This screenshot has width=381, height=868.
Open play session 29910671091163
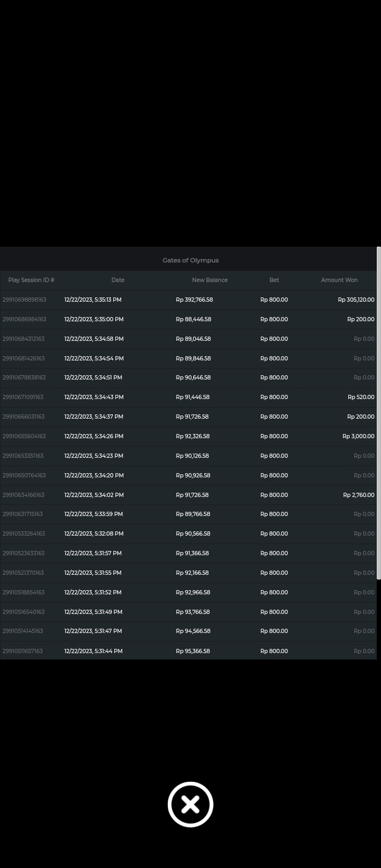tap(23, 397)
